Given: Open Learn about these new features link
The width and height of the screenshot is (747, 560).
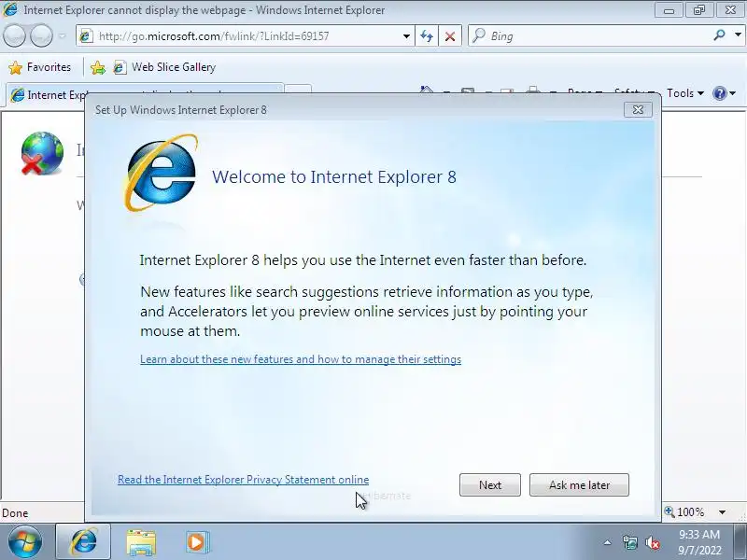Looking at the screenshot, I should coord(301,359).
